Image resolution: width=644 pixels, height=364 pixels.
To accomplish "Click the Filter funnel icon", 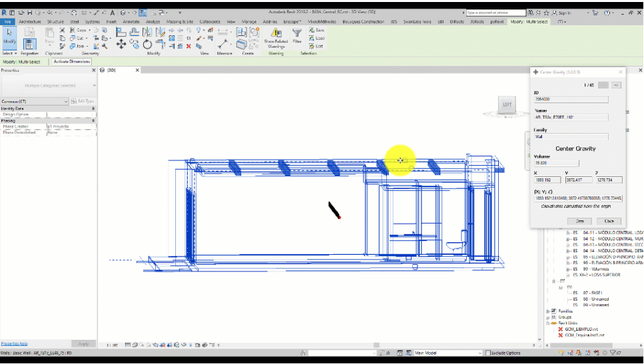I will [297, 36].
